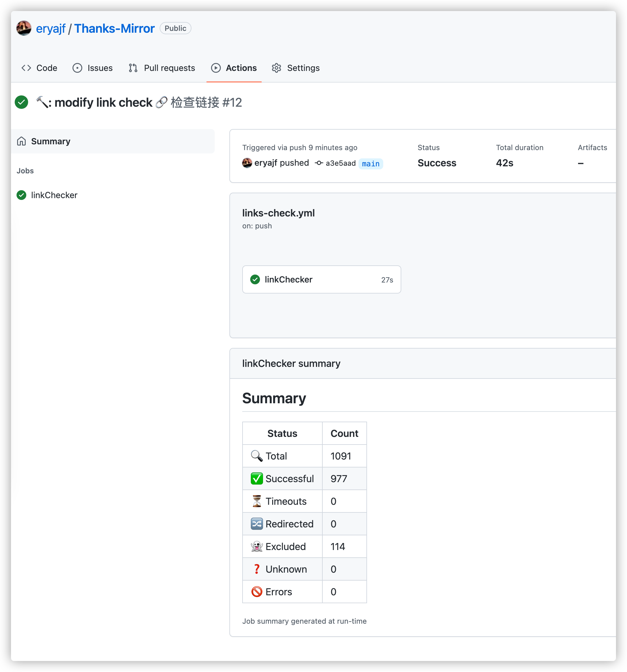
Task: Click the Settings gear icon
Action: 276,68
